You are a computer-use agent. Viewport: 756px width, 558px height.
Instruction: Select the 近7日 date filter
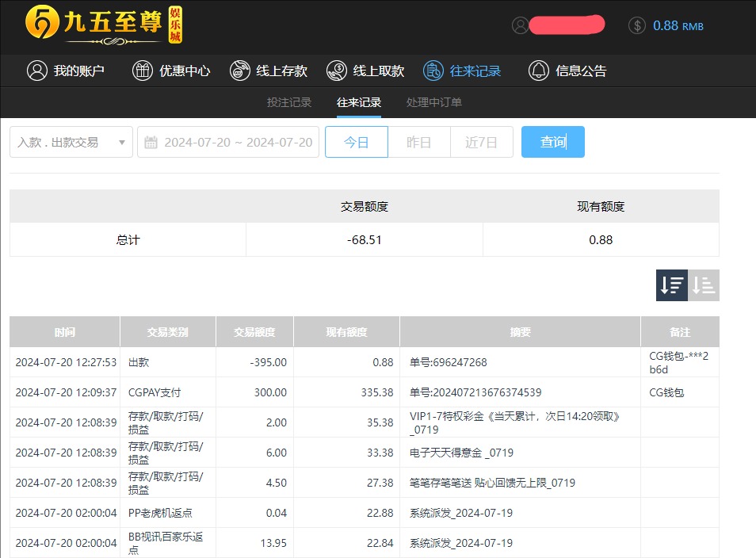tap(481, 142)
